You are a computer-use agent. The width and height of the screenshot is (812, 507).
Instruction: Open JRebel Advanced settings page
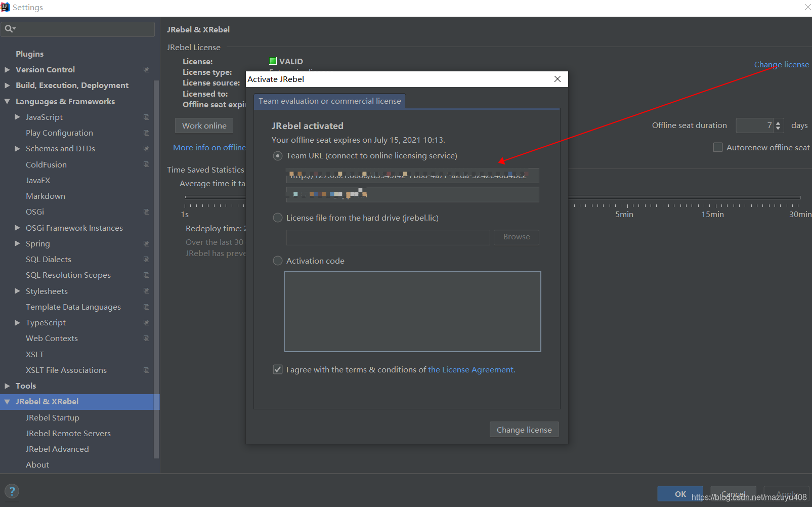(x=57, y=449)
